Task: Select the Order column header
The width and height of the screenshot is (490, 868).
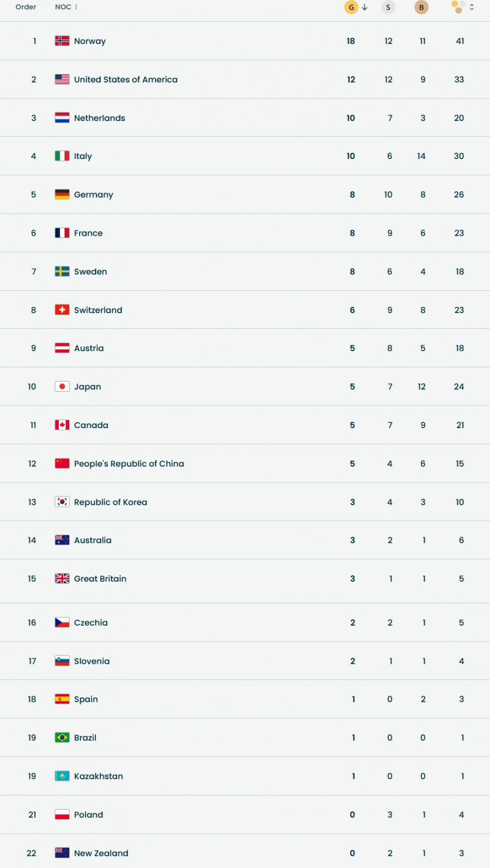Action: point(25,7)
